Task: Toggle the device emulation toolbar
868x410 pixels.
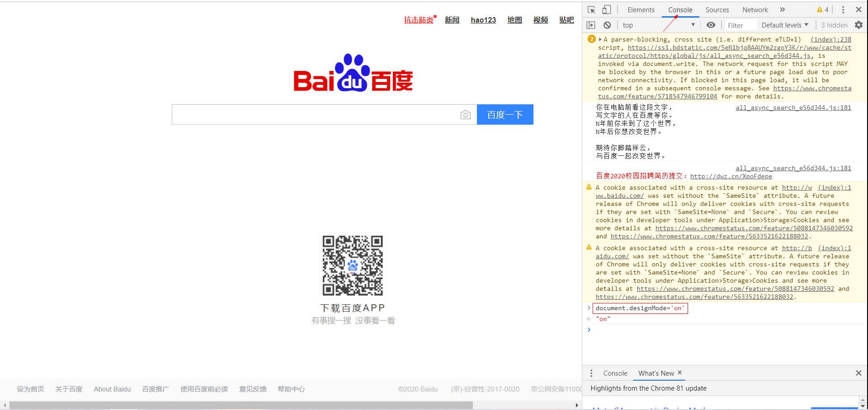Action: 606,9
